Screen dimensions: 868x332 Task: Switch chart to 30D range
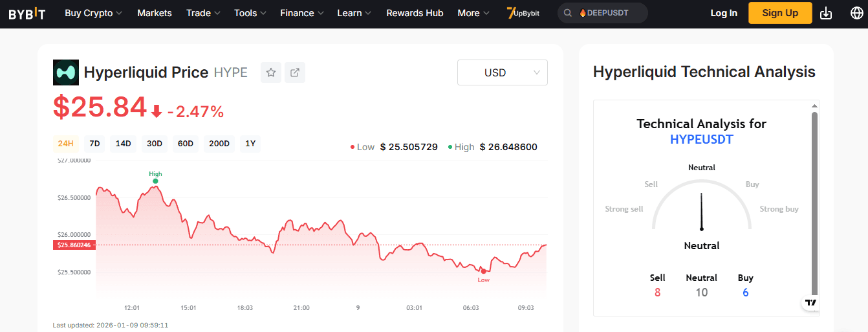[x=155, y=144]
